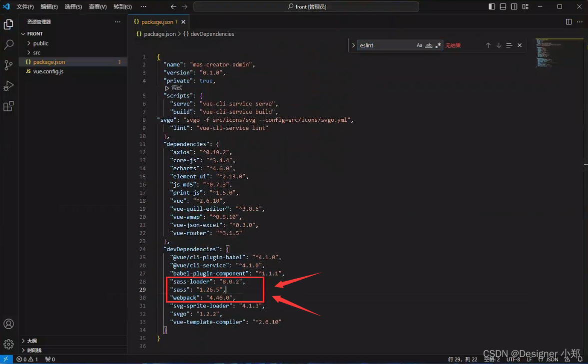The height and width of the screenshot is (364, 588).
Task: Close the package.json editor tab
Action: 183,22
